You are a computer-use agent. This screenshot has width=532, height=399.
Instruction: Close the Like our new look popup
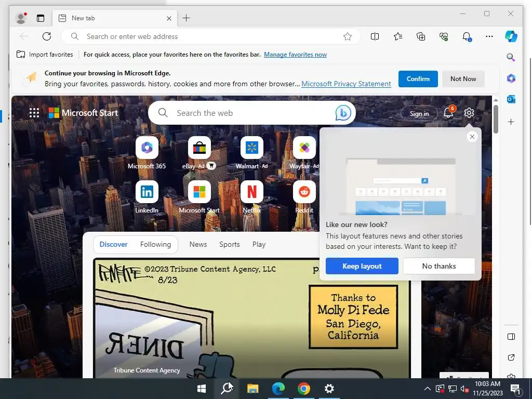[472, 137]
